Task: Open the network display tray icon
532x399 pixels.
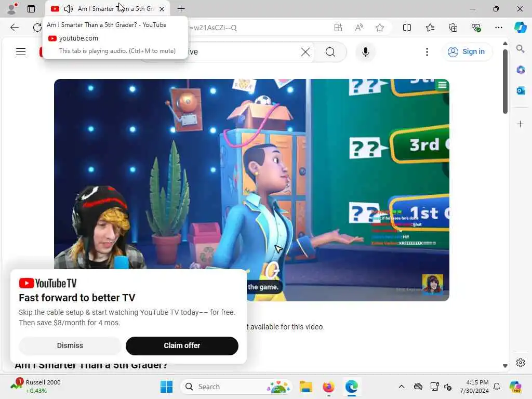Action: 434,387
